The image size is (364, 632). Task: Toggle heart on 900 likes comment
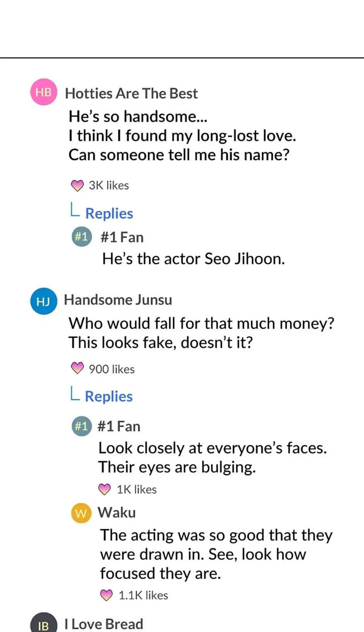[x=77, y=368]
